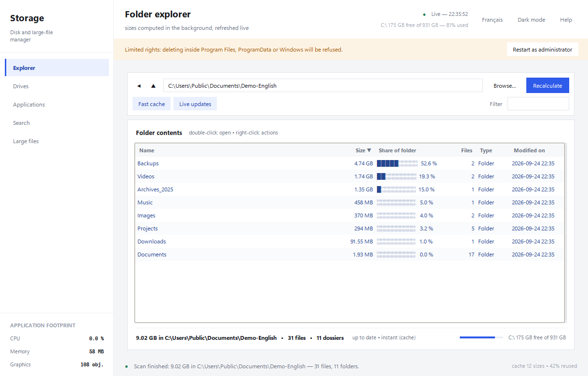The image size is (588, 376).
Task: Select the Downloads folder row
Action: pyautogui.click(x=349, y=242)
